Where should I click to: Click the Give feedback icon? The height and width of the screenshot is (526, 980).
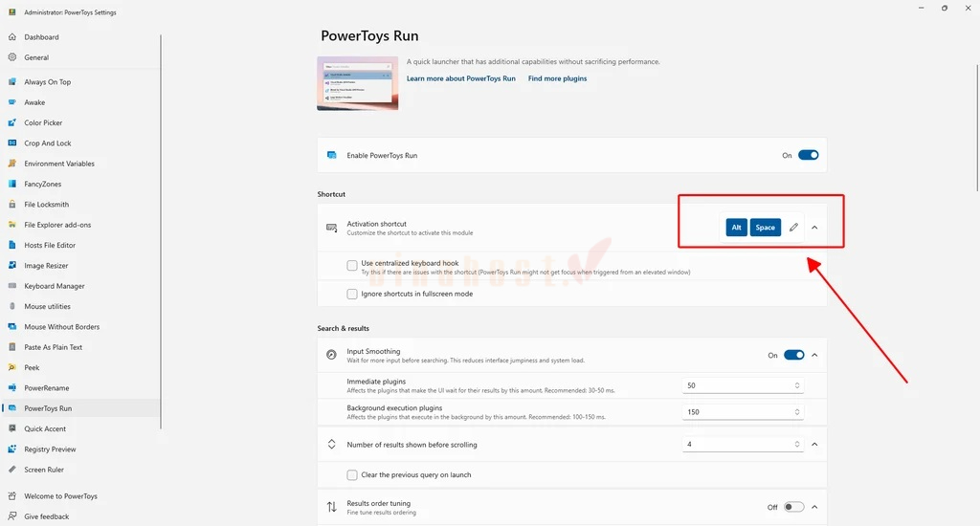11,516
